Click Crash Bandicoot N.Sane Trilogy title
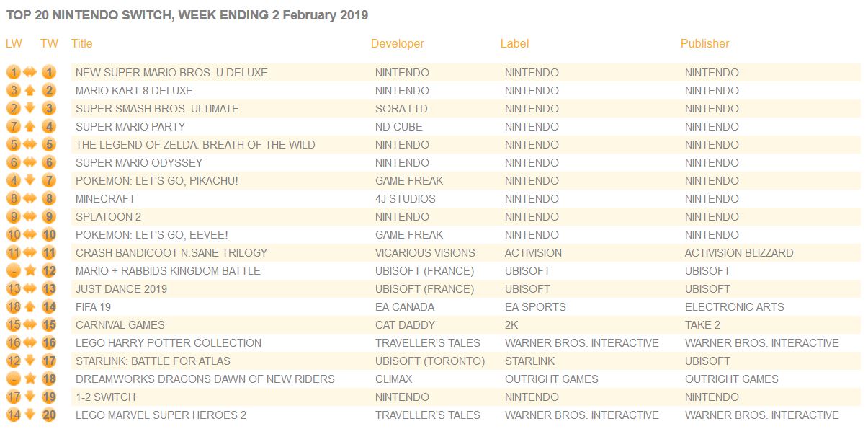Image resolution: width=868 pixels, height=429 pixels. coord(171,253)
